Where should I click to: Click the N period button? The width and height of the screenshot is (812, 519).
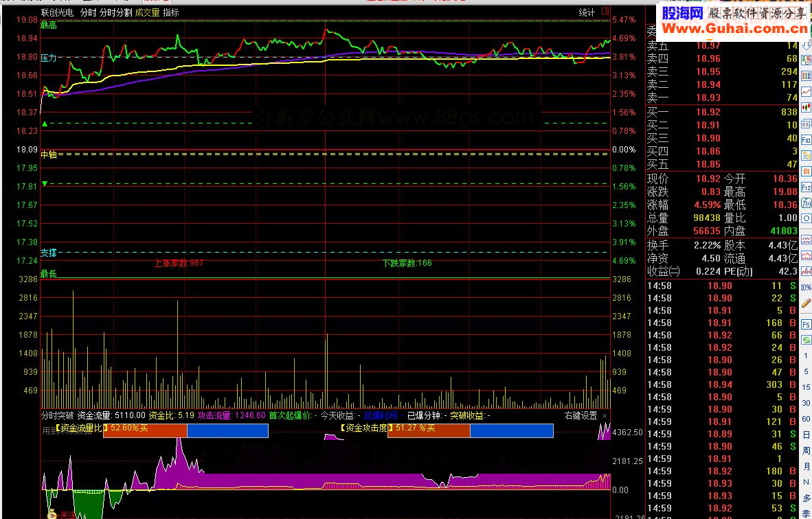(806, 482)
